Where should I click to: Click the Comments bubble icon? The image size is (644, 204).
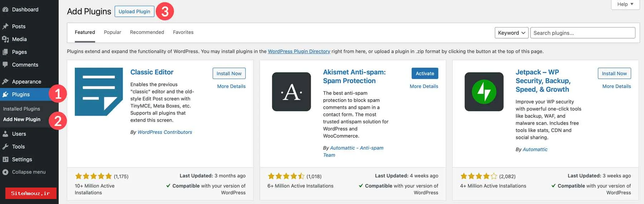pos(5,65)
